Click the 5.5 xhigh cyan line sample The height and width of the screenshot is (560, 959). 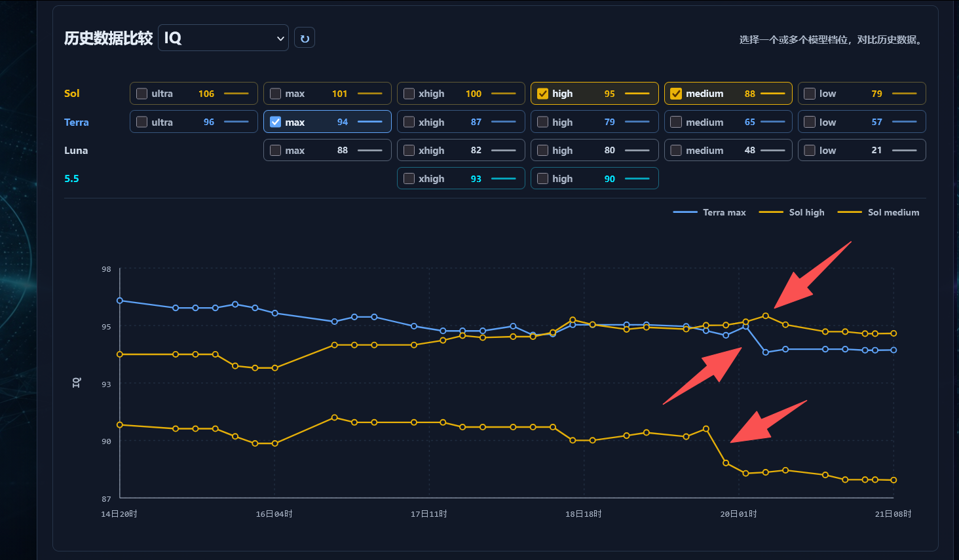[504, 178]
